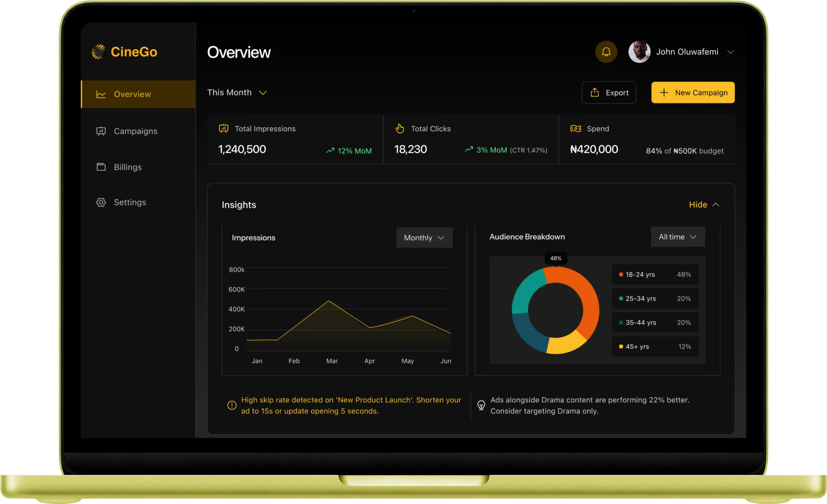Click the Spend money icon
The image size is (827, 504).
[575, 128]
